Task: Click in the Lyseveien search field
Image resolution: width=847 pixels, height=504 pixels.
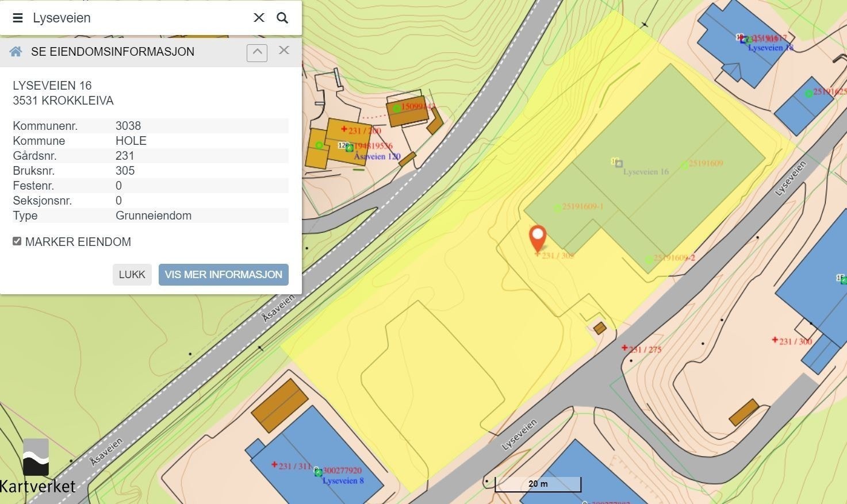Action: point(138,18)
